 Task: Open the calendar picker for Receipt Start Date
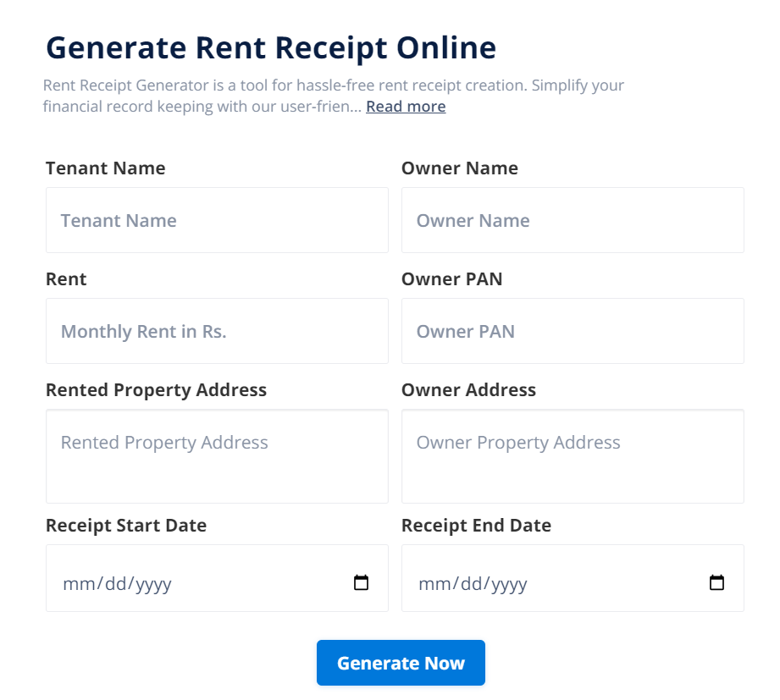click(361, 582)
